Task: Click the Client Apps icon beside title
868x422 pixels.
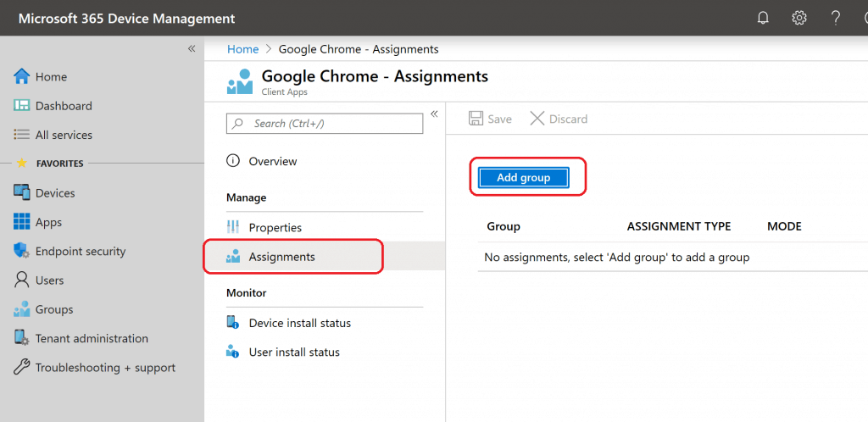Action: click(x=240, y=82)
